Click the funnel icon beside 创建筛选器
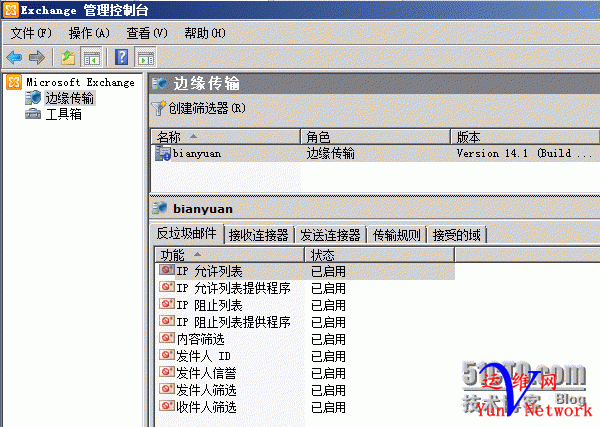 coord(158,108)
